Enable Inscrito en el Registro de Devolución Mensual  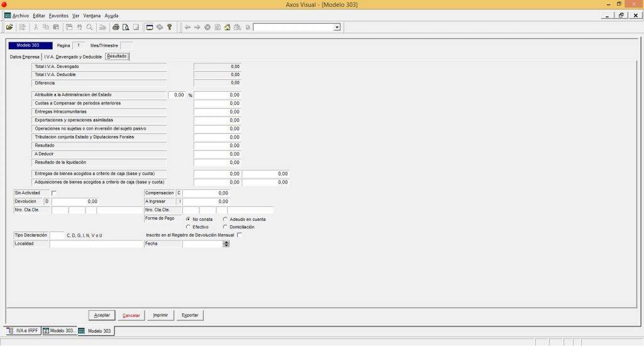239,235
